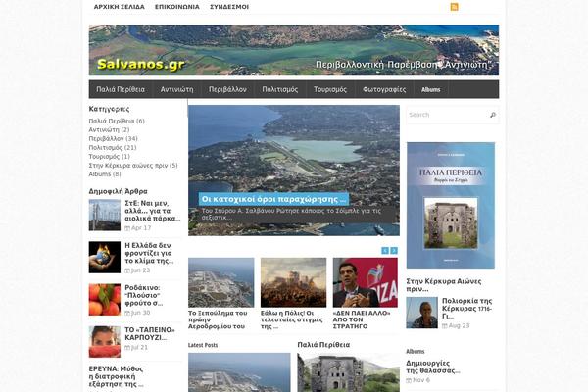Click the Κατηγορίες heading

click(x=109, y=109)
